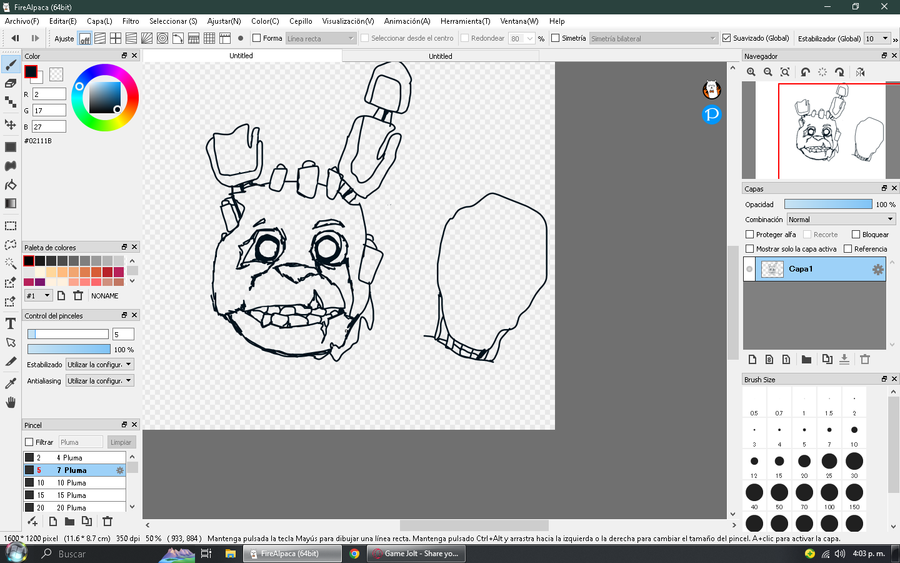Viewport: 900px width, 563px height.
Task: Step back with the undo arrow
Action: coord(15,38)
